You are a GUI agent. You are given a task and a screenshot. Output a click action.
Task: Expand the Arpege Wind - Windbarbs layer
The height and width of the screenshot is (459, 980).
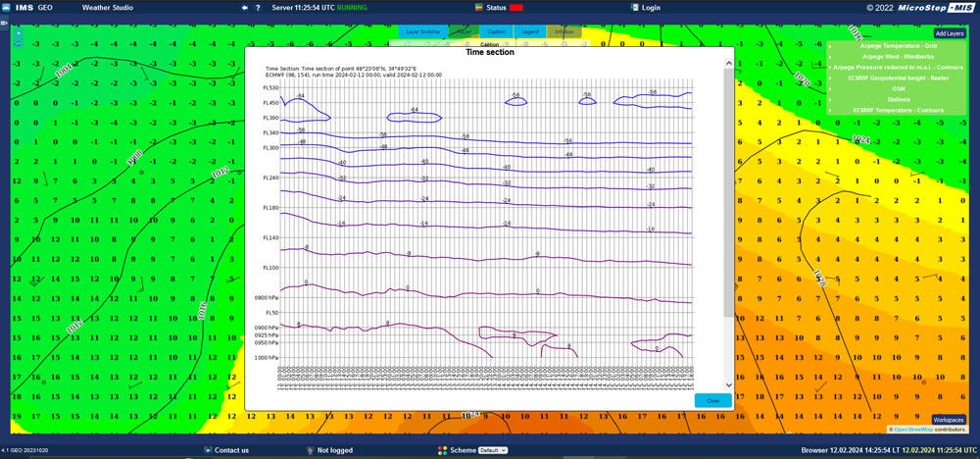[831, 57]
